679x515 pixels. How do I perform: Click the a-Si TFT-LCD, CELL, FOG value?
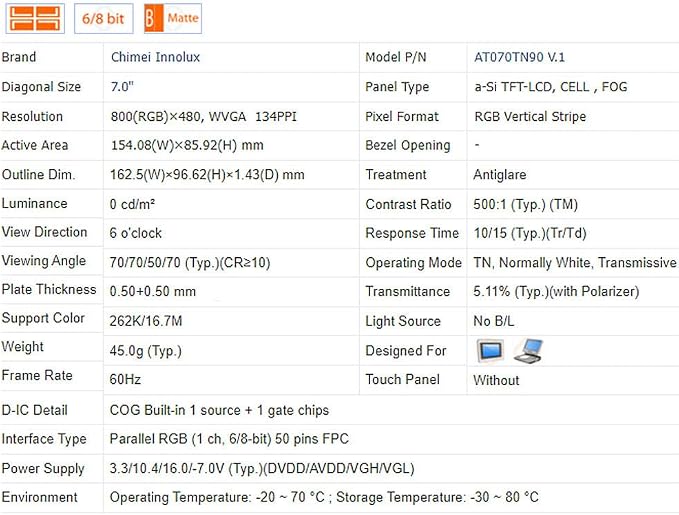(550, 87)
